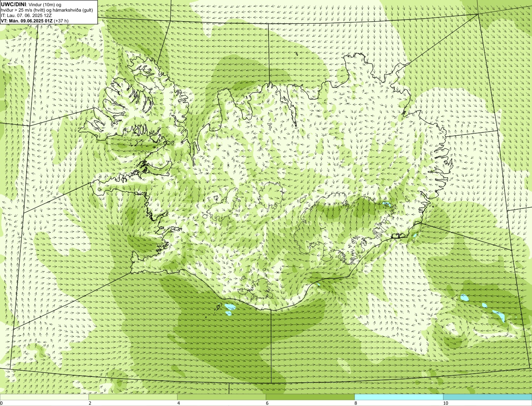Click the colorbar tick label "0"
Viewport: 532px width, 406px height.
(x=2, y=403)
